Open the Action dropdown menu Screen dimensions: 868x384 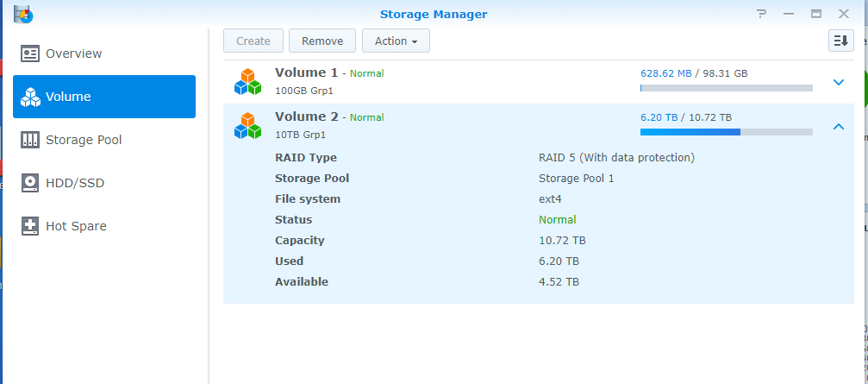(396, 41)
